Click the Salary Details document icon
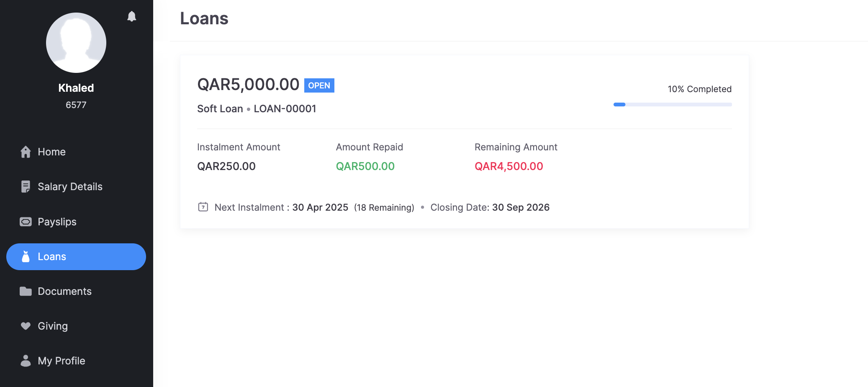Image resolution: width=868 pixels, height=387 pixels. tap(26, 186)
